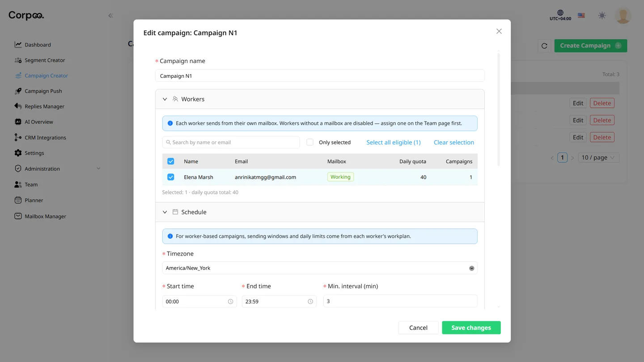Click the Mailbox Manager envelope icon
Screen dimensions: 644x362
point(18,216)
